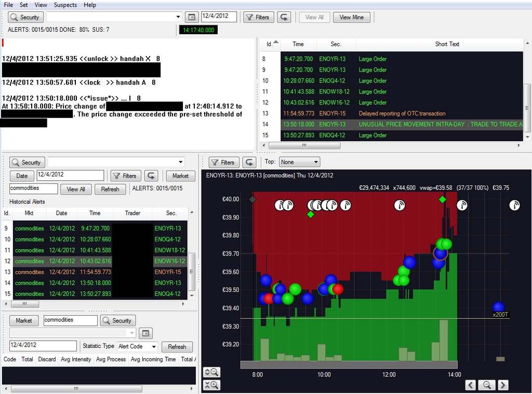Select historical alert row 12 ENOW16-12

[95, 261]
